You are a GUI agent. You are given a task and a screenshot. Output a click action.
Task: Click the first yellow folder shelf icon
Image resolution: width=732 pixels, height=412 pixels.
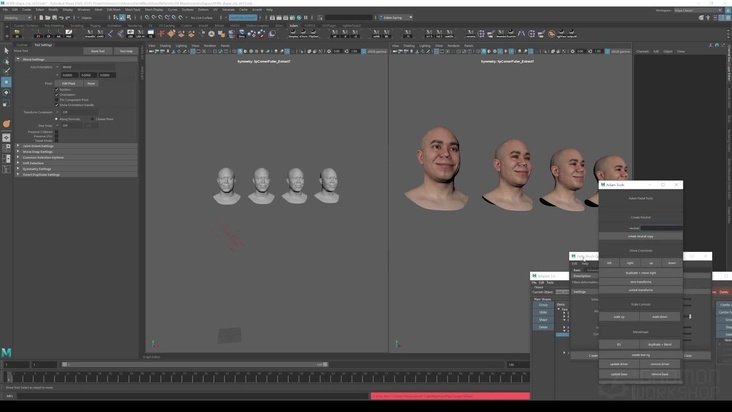(x=17, y=34)
